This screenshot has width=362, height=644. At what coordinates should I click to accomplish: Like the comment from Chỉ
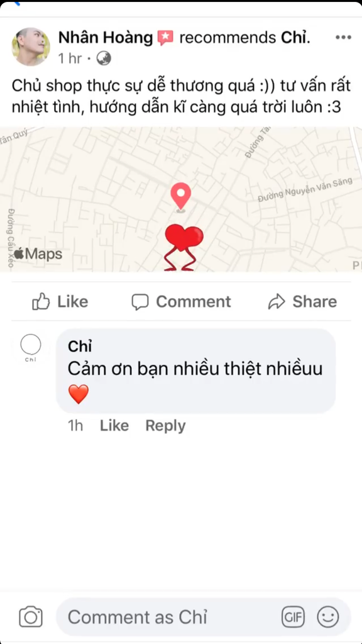click(x=114, y=426)
